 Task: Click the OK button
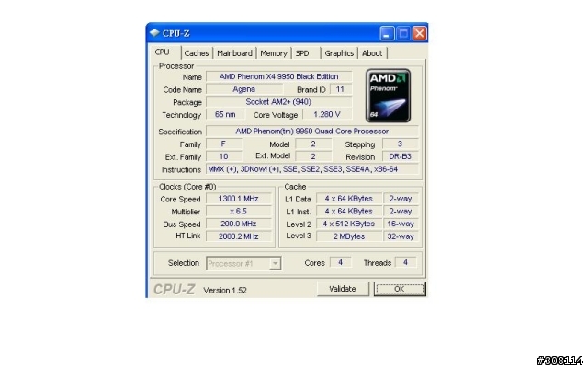pyautogui.click(x=400, y=289)
